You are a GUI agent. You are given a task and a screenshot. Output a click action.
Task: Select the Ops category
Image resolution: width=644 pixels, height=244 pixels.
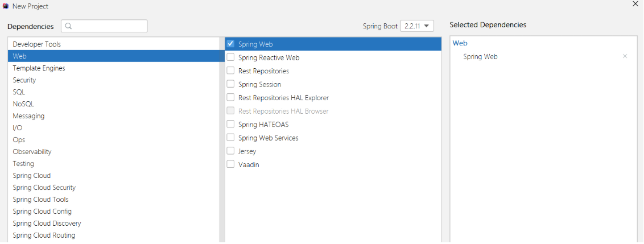click(114, 140)
